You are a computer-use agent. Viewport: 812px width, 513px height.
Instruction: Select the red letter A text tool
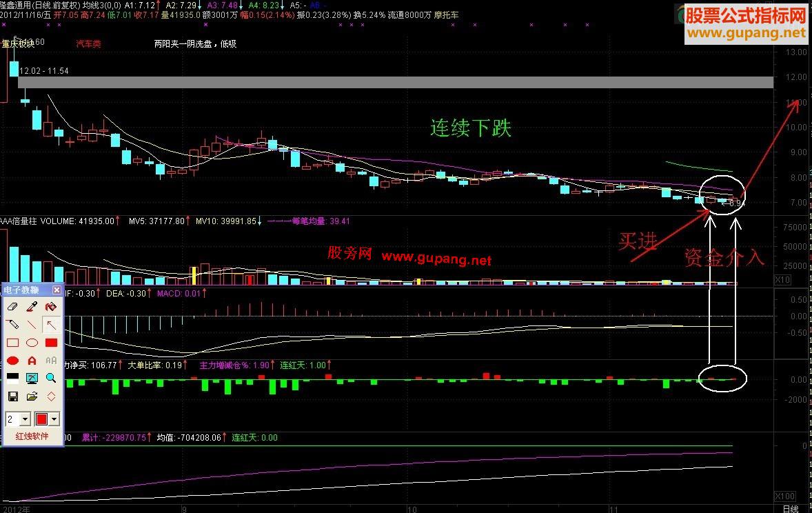tap(32, 361)
